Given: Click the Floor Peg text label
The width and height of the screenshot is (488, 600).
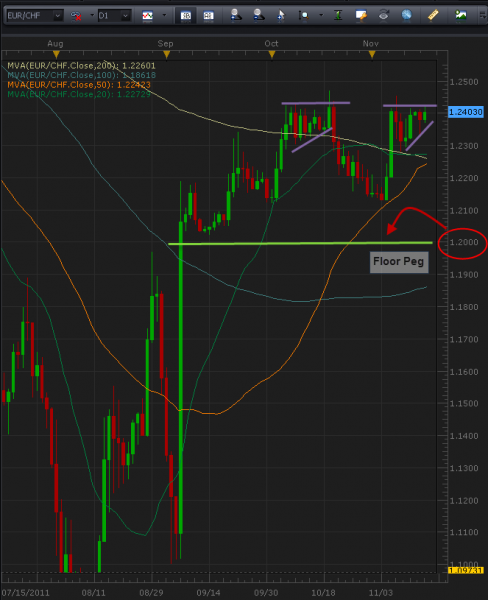Looking at the screenshot, I should [399, 262].
